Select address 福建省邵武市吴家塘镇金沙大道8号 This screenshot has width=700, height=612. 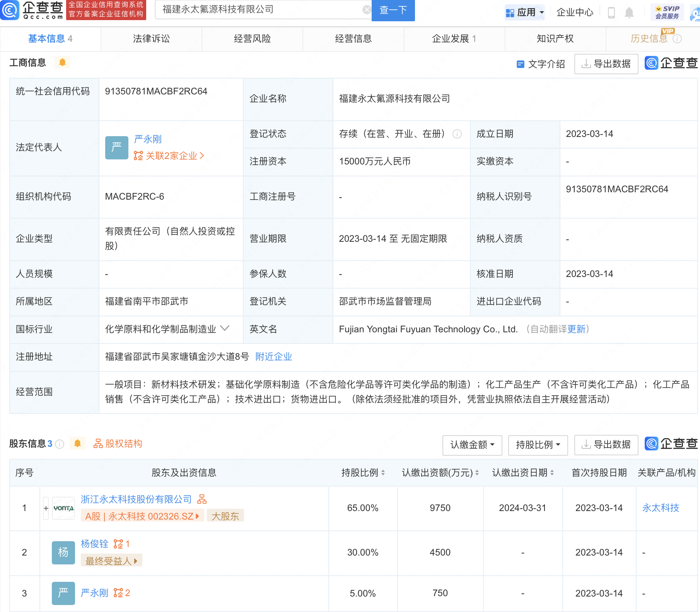[177, 356]
